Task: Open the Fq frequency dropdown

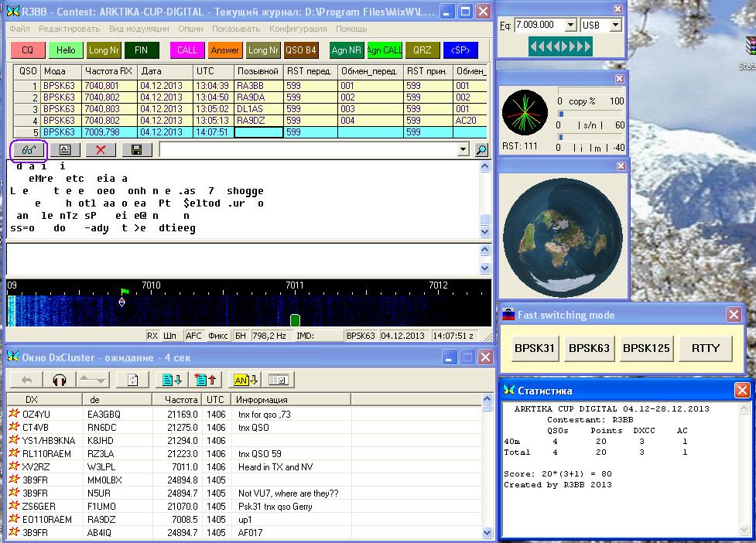Action: pyautogui.click(x=570, y=26)
